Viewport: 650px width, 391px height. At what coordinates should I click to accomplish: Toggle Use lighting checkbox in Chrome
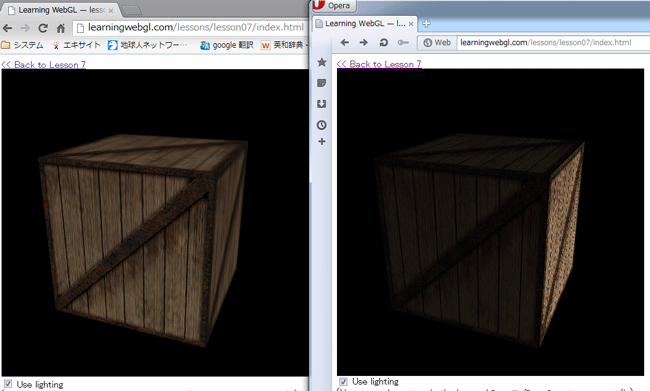click(x=7, y=384)
